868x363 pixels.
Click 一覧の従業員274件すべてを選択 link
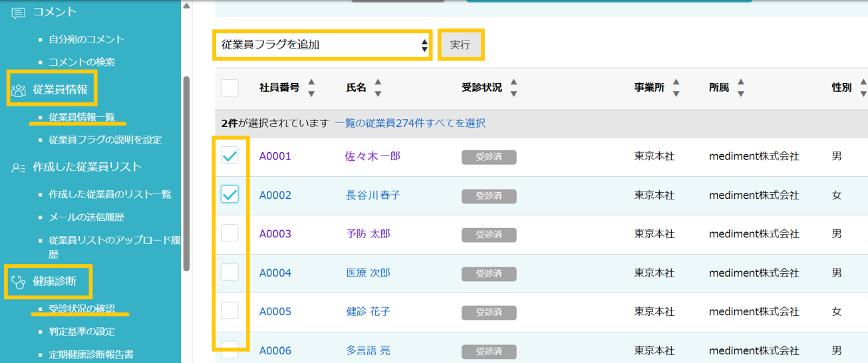pos(410,123)
